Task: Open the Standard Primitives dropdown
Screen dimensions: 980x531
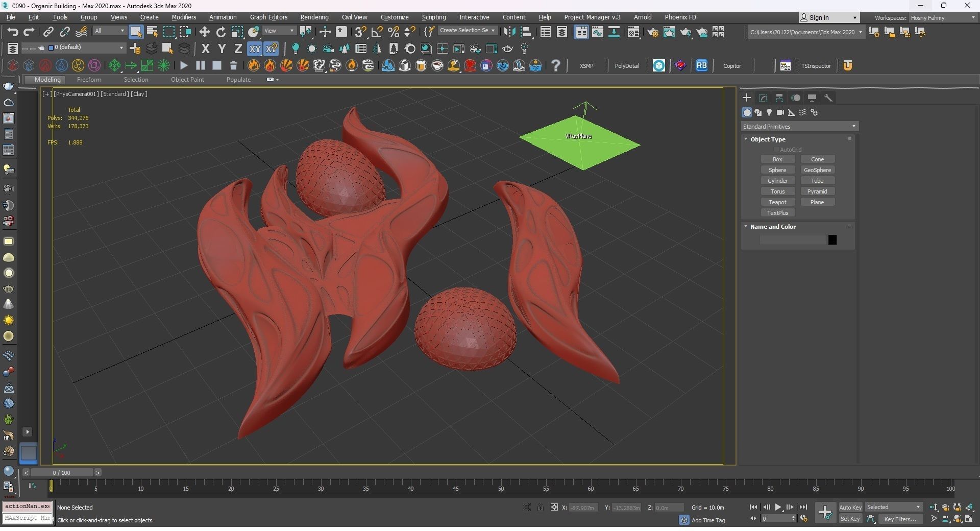Action: point(799,127)
